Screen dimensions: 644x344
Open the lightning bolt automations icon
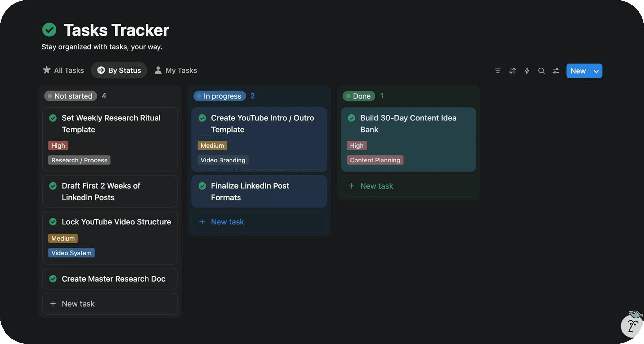[x=527, y=71]
